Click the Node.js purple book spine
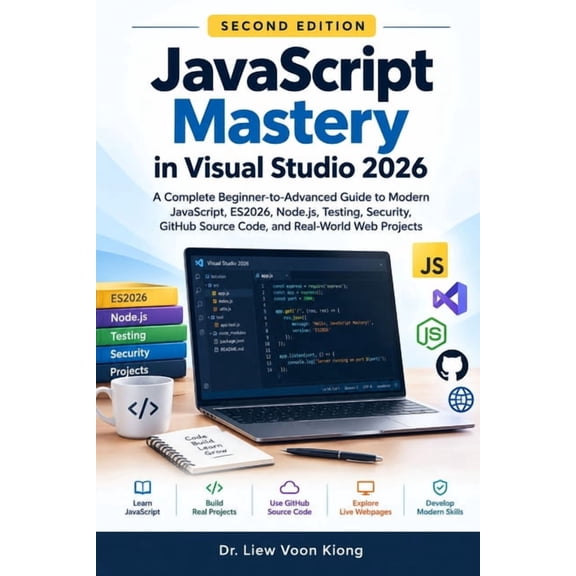The width and height of the screenshot is (576, 576). [140, 316]
